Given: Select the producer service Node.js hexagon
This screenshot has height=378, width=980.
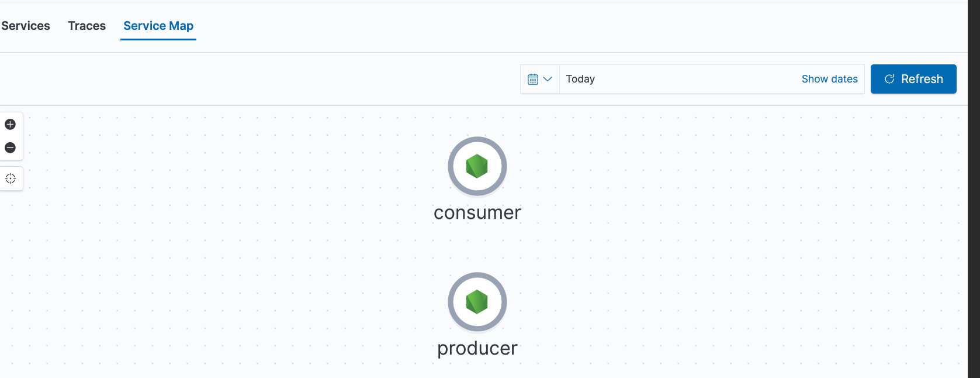Looking at the screenshot, I should pos(477,302).
